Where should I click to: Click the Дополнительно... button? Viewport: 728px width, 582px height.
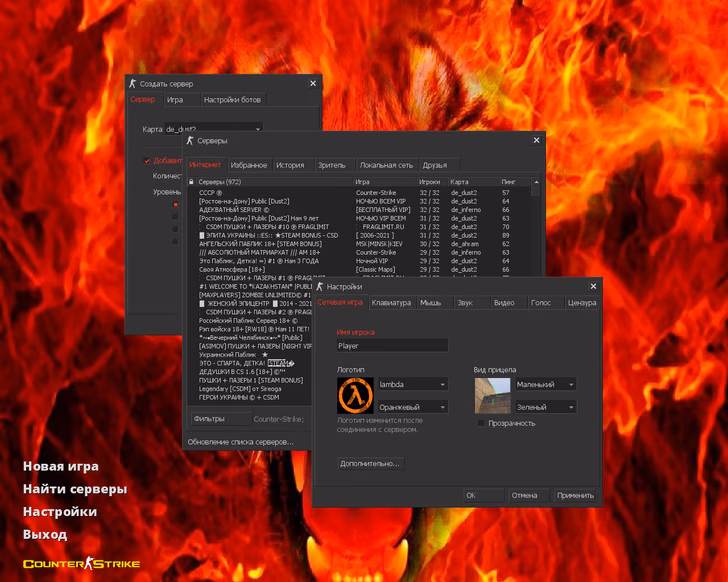point(370,464)
